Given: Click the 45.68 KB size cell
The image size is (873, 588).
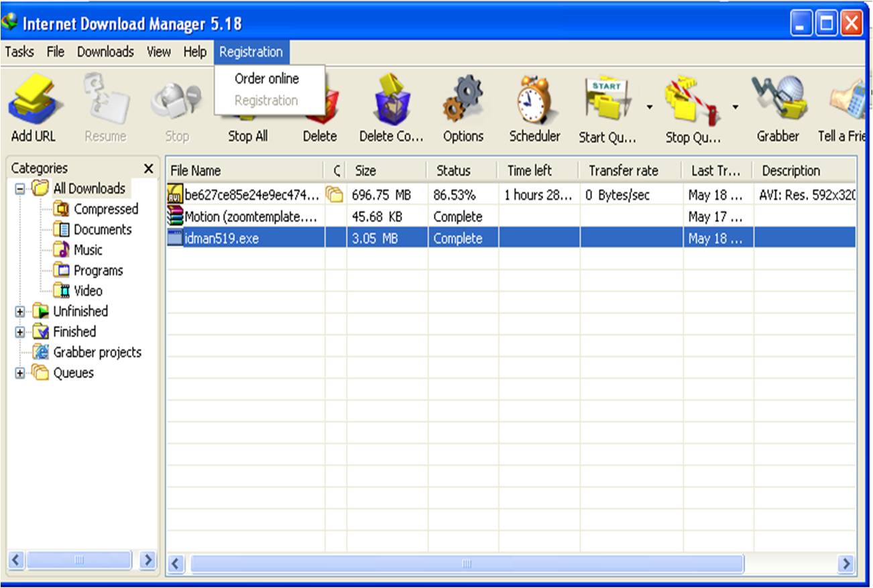Looking at the screenshot, I should pyautogui.click(x=387, y=217).
